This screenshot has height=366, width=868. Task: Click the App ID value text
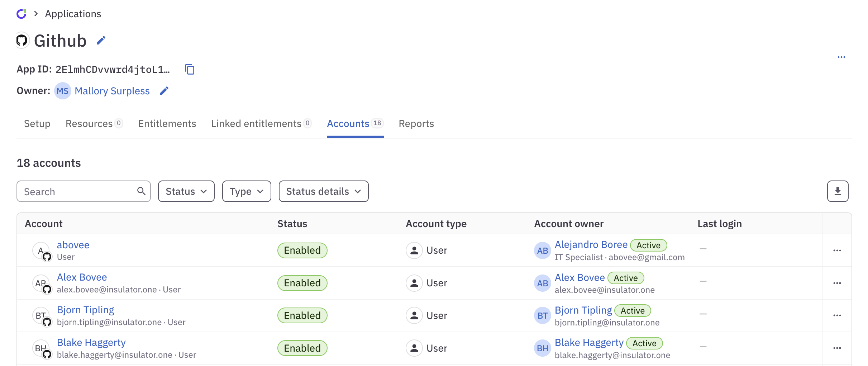pyautogui.click(x=112, y=69)
